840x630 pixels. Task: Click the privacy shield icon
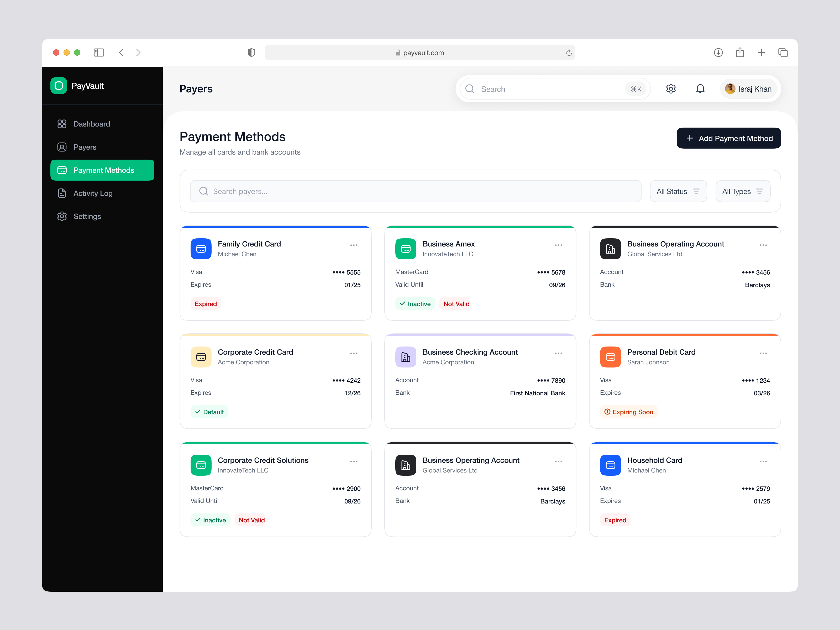[251, 52]
